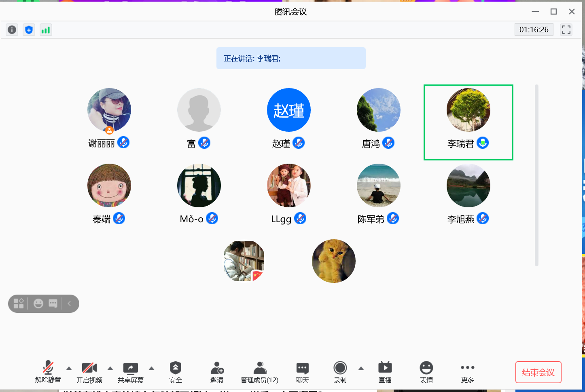The height and width of the screenshot is (392, 585).
Task: Click 李旭燕's muted microphone icon
Action: [483, 218]
